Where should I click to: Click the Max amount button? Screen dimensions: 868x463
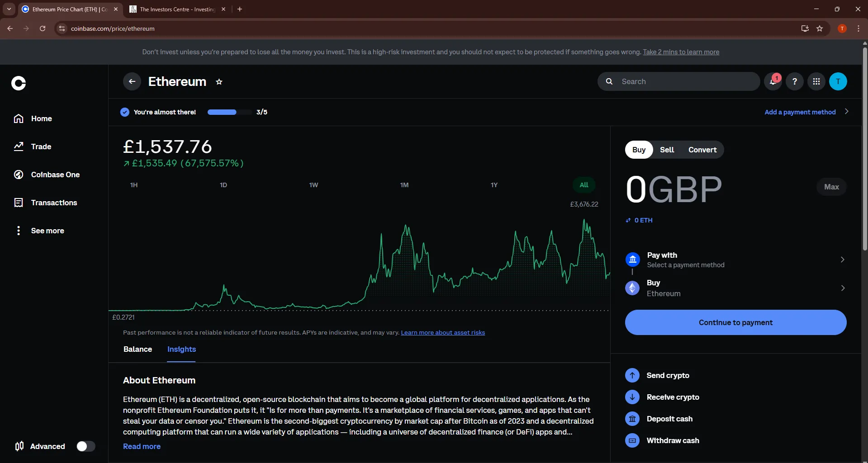831,187
